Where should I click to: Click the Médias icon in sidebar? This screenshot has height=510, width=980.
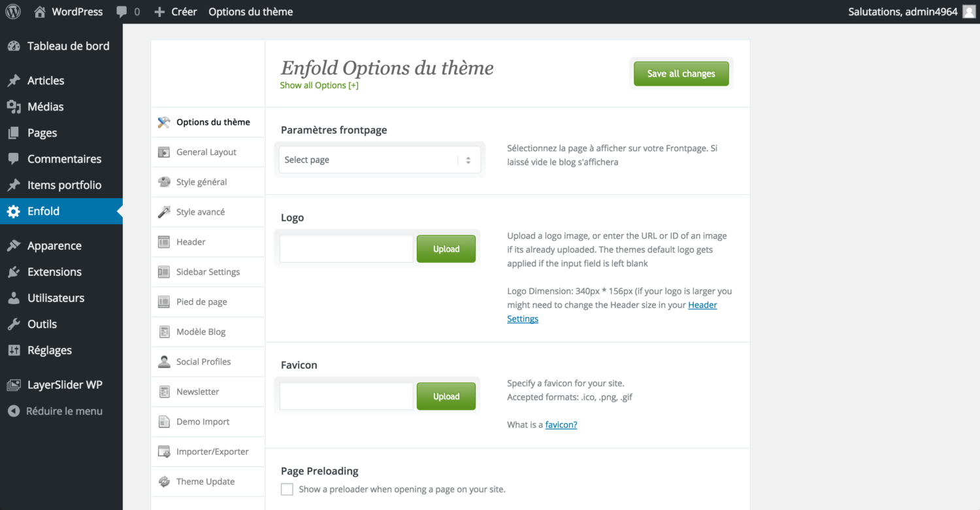click(14, 107)
